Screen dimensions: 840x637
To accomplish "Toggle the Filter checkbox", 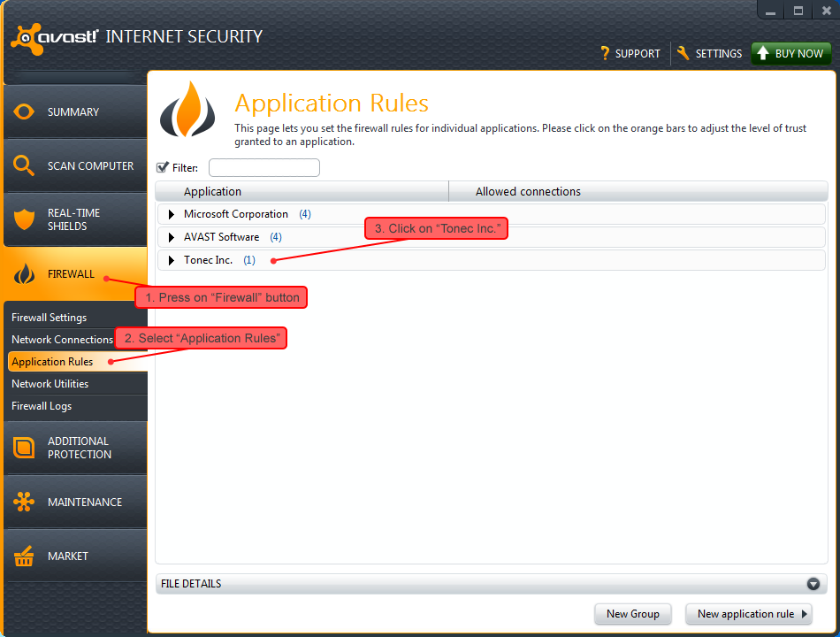I will pyautogui.click(x=161, y=167).
